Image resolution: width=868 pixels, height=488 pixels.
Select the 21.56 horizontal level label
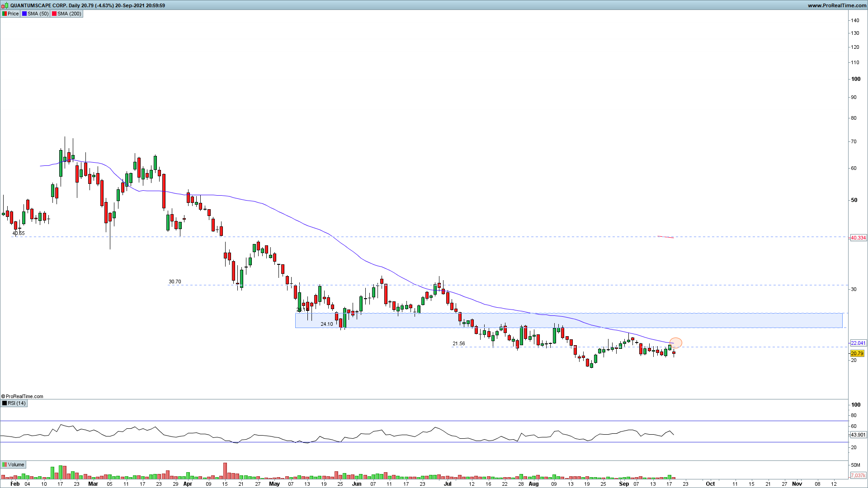pyautogui.click(x=458, y=343)
